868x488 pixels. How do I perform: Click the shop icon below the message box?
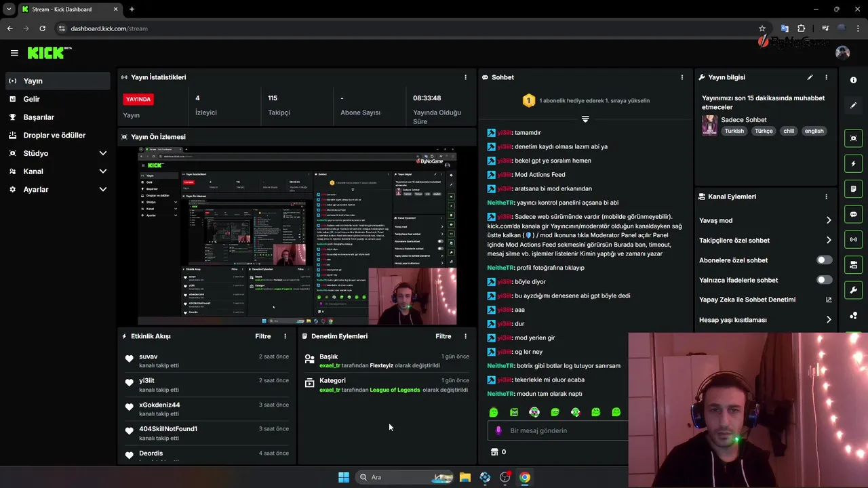[494, 452]
